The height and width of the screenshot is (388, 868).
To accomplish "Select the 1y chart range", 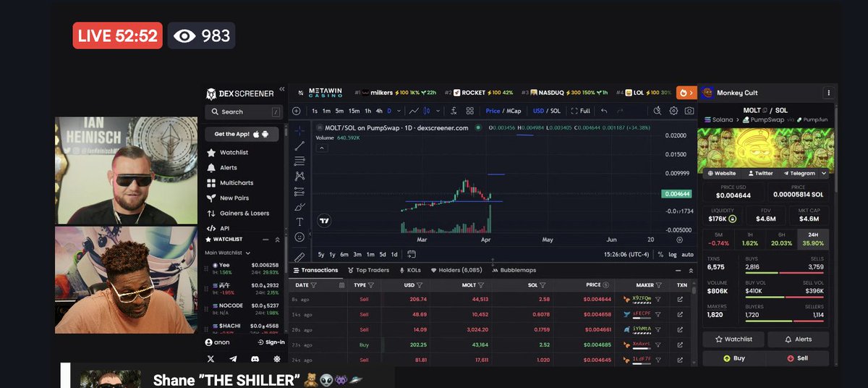I will coord(332,254).
